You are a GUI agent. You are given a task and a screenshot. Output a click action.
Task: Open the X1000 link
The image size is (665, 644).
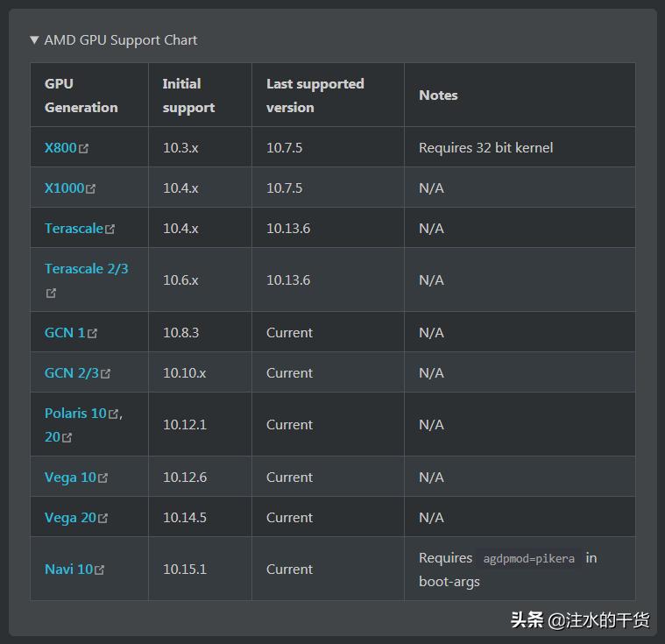[64, 188]
